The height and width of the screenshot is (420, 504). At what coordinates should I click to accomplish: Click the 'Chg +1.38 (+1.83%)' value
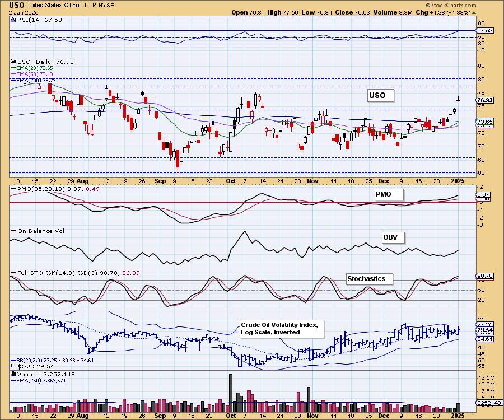(x=443, y=12)
